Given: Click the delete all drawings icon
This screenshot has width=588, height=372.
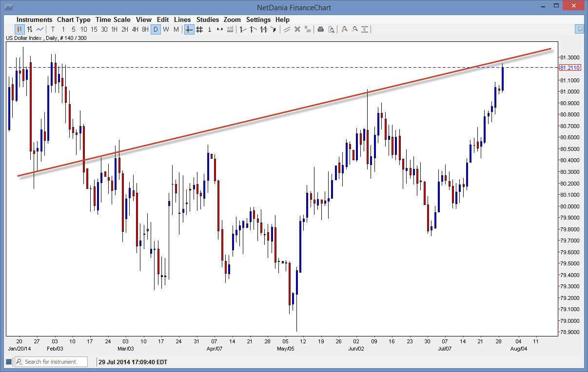Looking at the screenshot, I should pos(307,29).
